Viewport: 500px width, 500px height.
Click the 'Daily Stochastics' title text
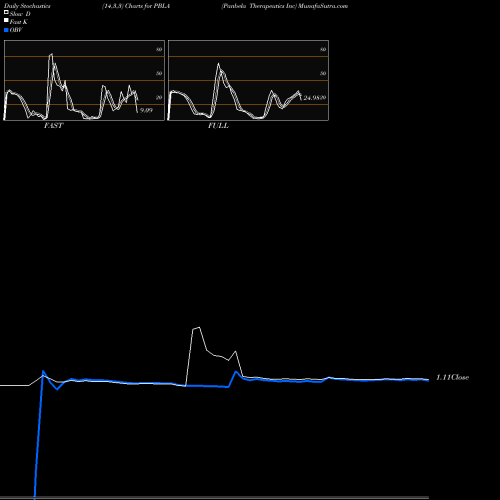click(x=27, y=6)
